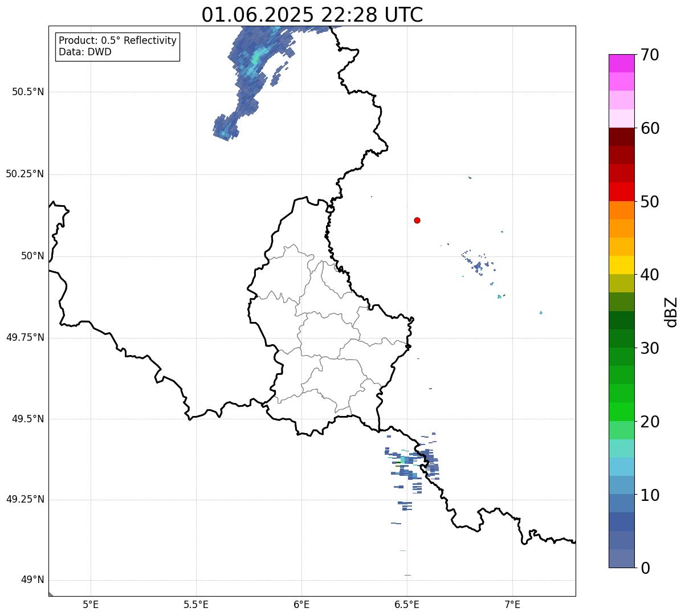This screenshot has height=616, width=685.
Task: Click the '6.5°E' longitude label
Action: pos(407,604)
